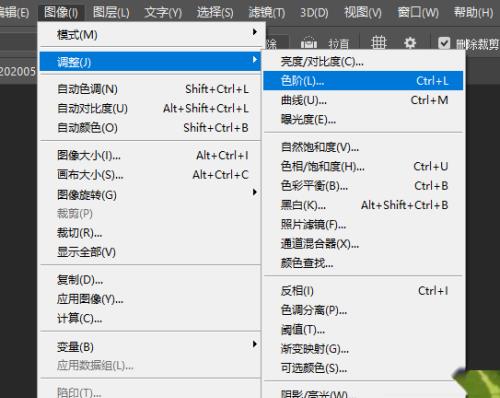Screen dimensions: 500x398
Task: Open 画布大小(S) dialog
Action: click(150, 175)
